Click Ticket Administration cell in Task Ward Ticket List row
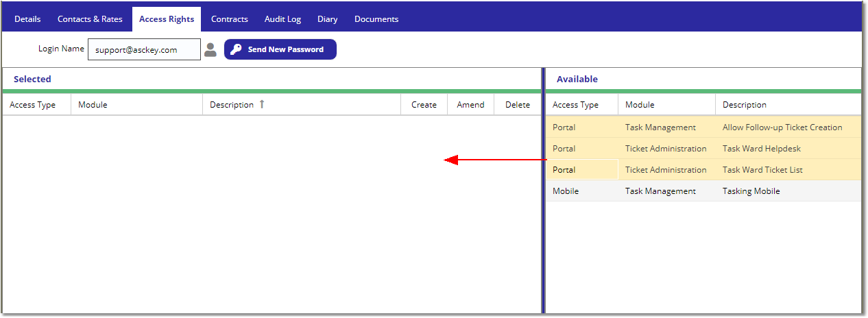 [666, 170]
